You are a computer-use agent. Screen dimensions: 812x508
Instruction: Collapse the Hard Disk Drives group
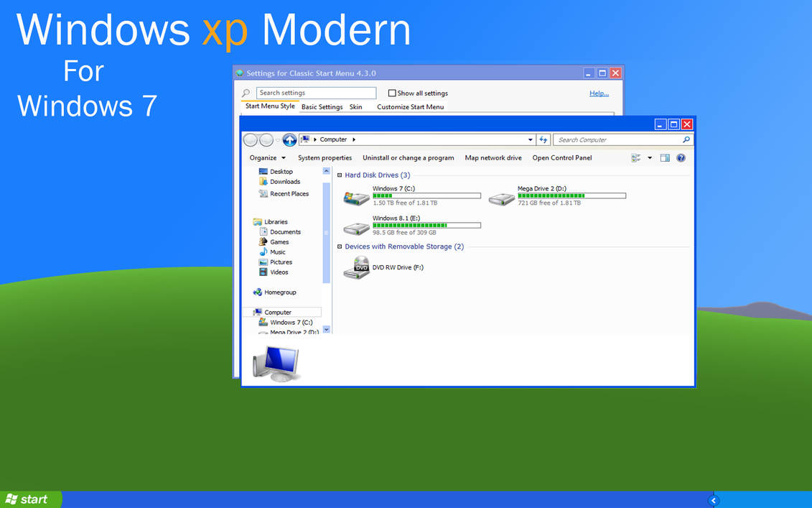[338, 175]
